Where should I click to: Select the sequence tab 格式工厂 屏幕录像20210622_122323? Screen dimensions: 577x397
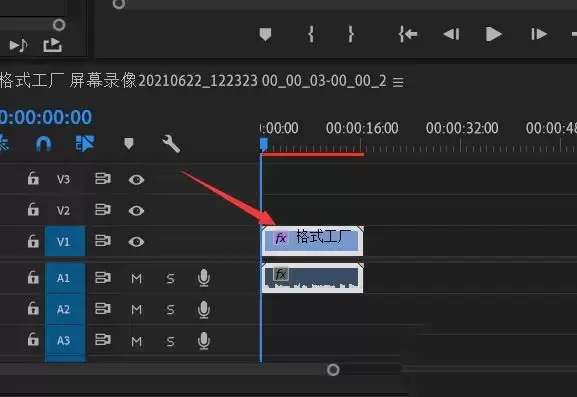coord(193,81)
